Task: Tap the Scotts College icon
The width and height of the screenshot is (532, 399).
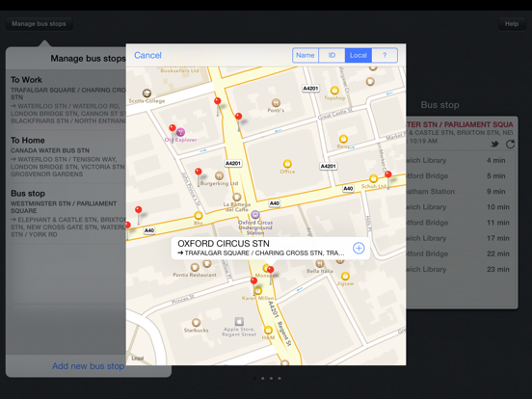Action: pyautogui.click(x=146, y=93)
